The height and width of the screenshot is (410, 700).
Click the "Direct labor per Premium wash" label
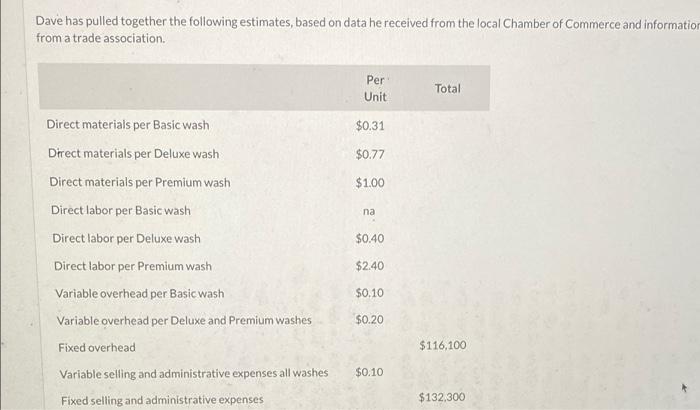tap(132, 266)
